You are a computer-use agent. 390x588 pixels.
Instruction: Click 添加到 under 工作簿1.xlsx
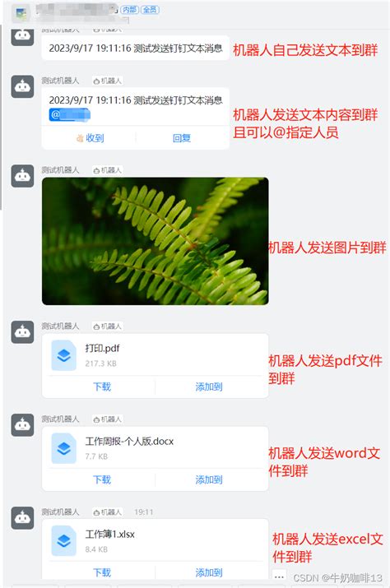point(209,572)
